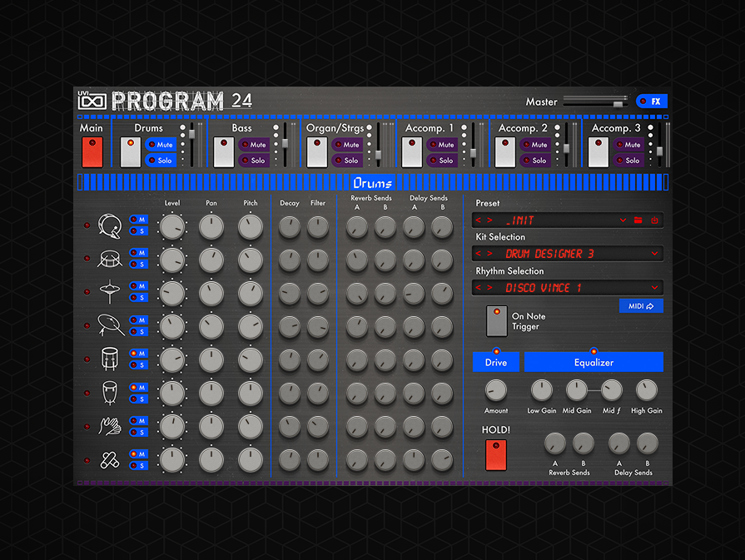Solo the Drums track
The height and width of the screenshot is (560, 745).
coord(161,161)
